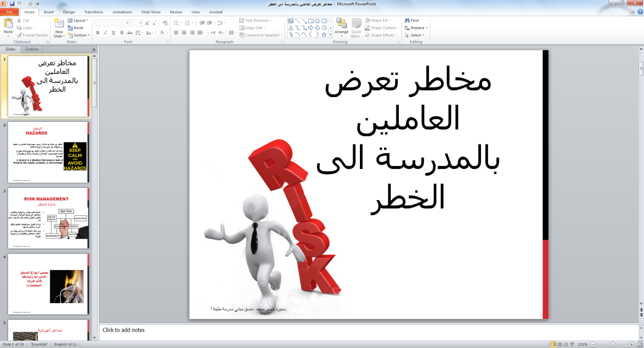Pick the 5-point star shape

tap(323, 35)
